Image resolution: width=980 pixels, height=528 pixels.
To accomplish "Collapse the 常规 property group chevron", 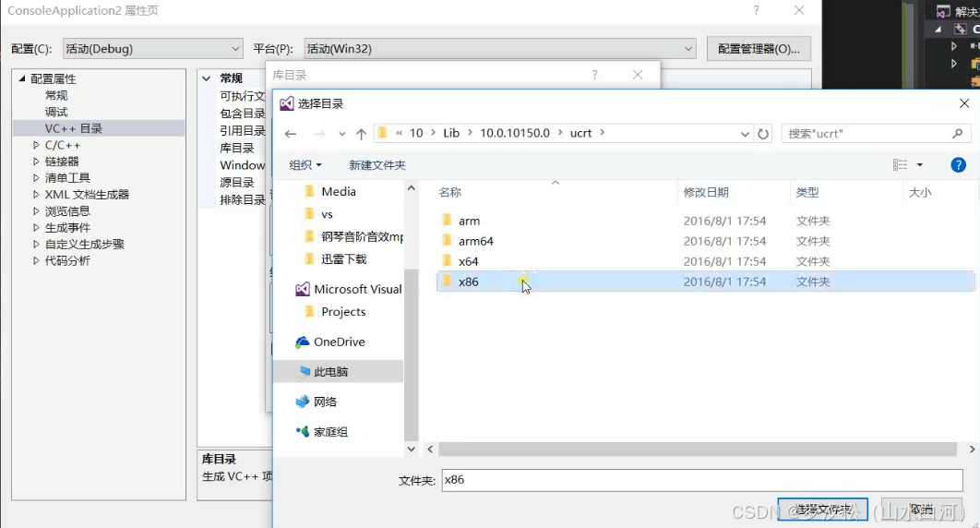I will (x=207, y=78).
